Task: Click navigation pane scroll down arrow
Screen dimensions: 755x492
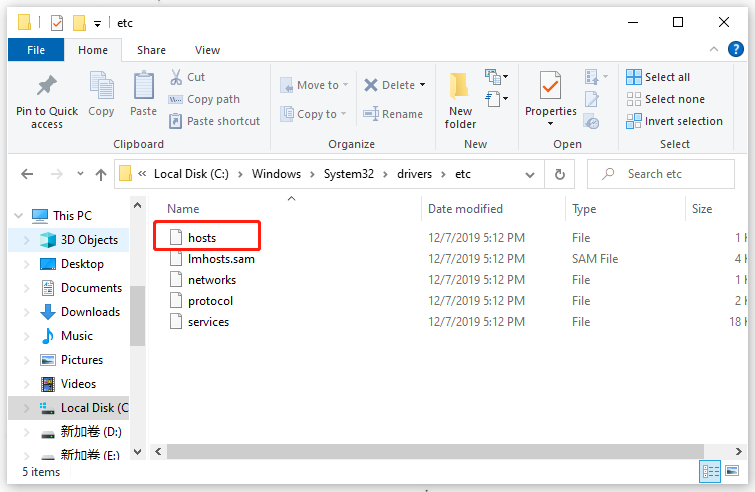Action: point(138,452)
